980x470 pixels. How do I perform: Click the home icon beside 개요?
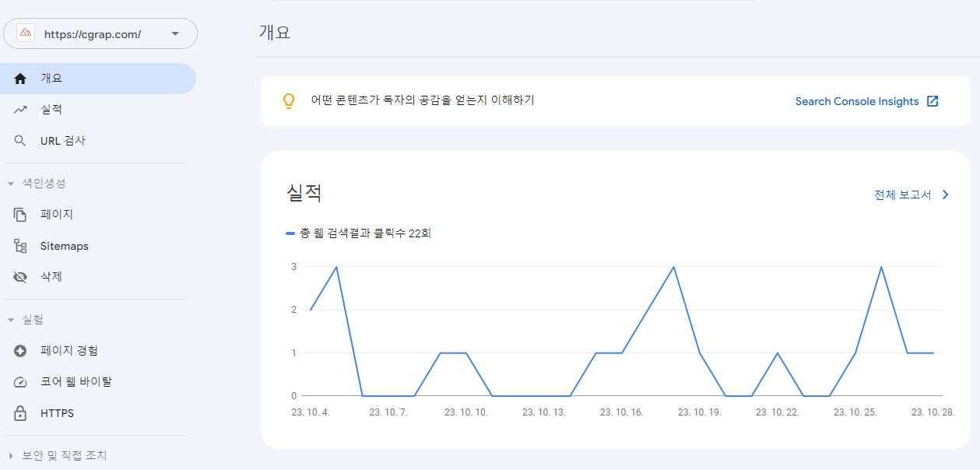pos(21,79)
